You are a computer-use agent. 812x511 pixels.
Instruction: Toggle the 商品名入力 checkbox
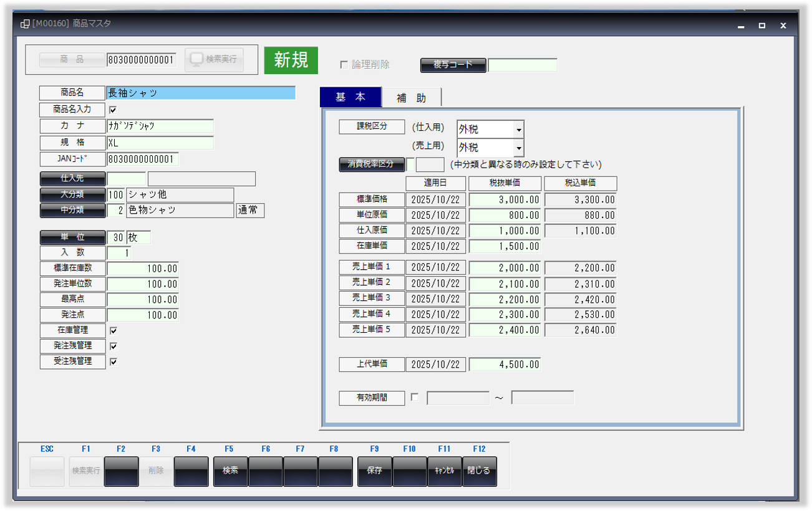113,110
